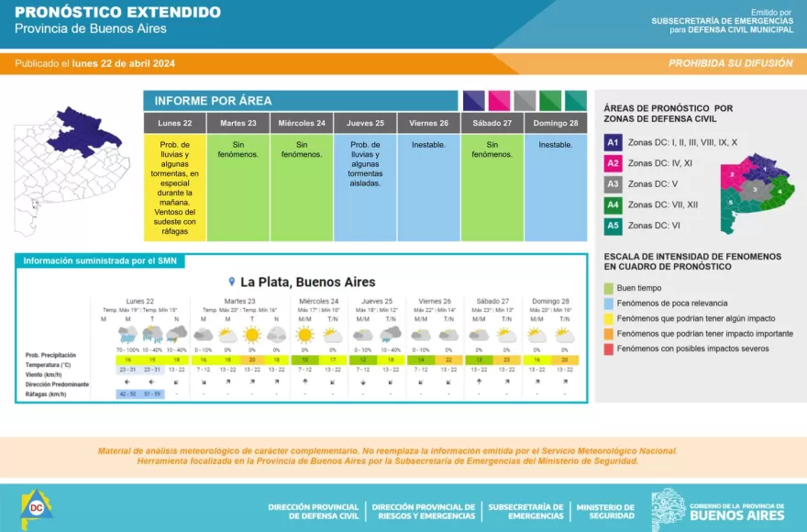Click the Miércoles 24 M/M north wind arrow

pos(305,382)
